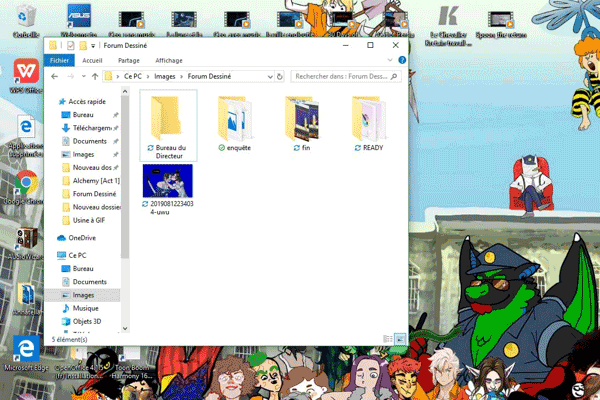Screen dimensions: 600x400
Task: Click Images in the address breadcrumb
Action: coord(165,77)
